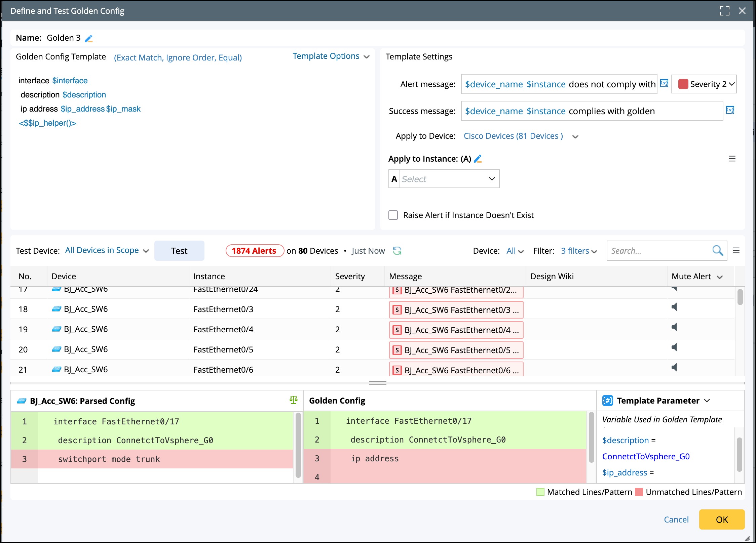The image size is (756, 543).
Task: Click pencil icon to edit Golden 3 name
Action: point(89,39)
